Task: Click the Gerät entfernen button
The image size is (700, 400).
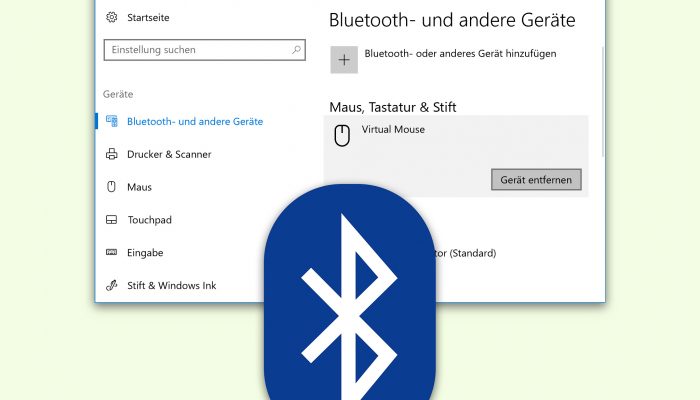Action: pos(536,179)
